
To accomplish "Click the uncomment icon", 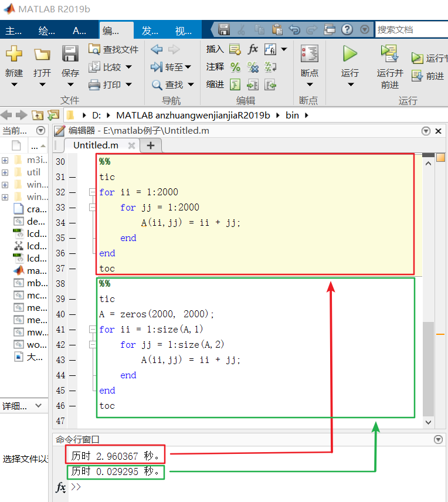I will pyautogui.click(x=253, y=67).
